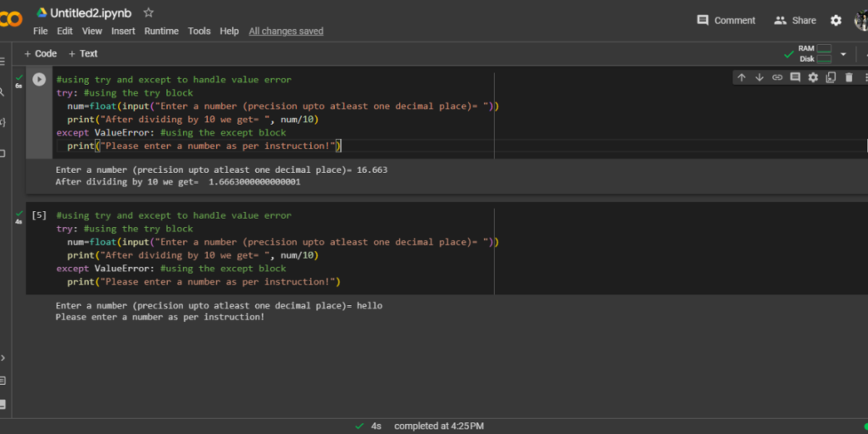
Task: Click the first cell's execution checkmark
Action: [19, 77]
